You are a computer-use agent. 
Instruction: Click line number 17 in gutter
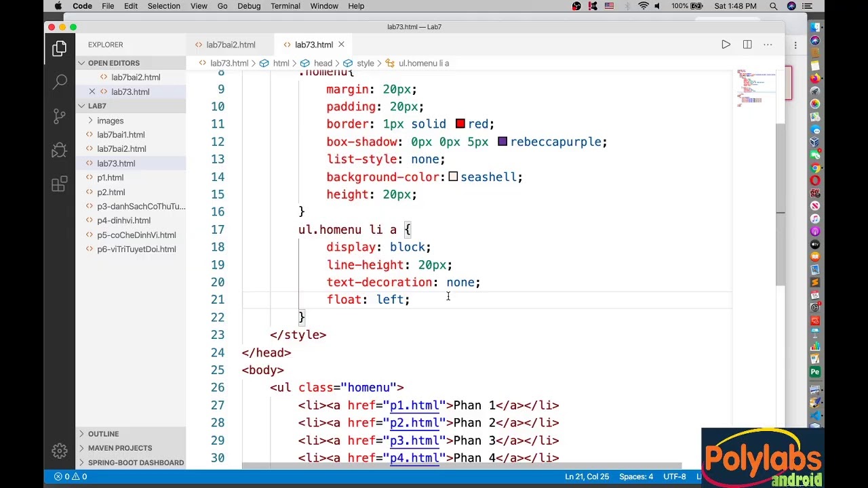coord(218,230)
